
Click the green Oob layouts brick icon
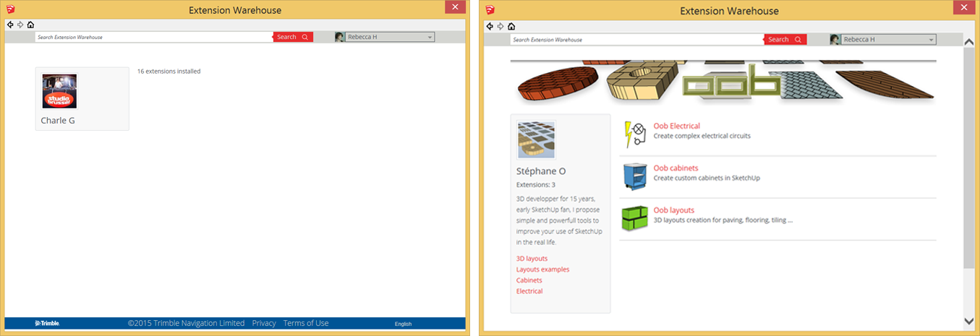[x=634, y=218]
